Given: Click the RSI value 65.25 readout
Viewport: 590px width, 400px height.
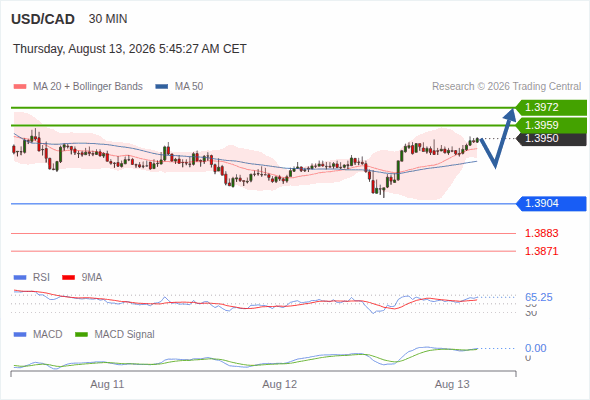Looking at the screenshot, I should tap(539, 297).
